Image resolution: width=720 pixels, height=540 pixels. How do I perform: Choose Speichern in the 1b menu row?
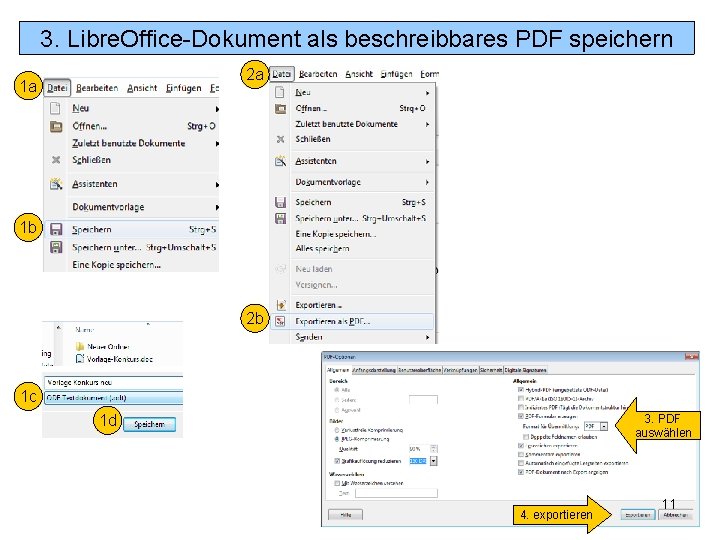[131, 230]
